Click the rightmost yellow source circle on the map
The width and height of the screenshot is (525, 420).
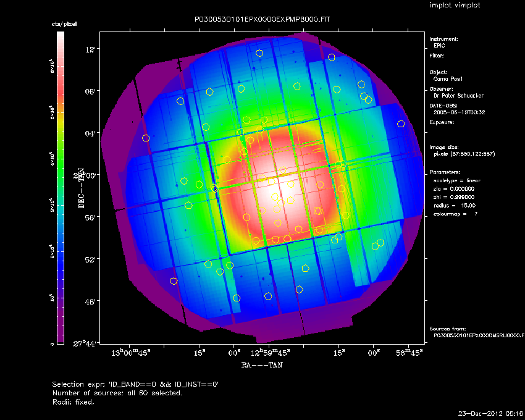pos(401,124)
